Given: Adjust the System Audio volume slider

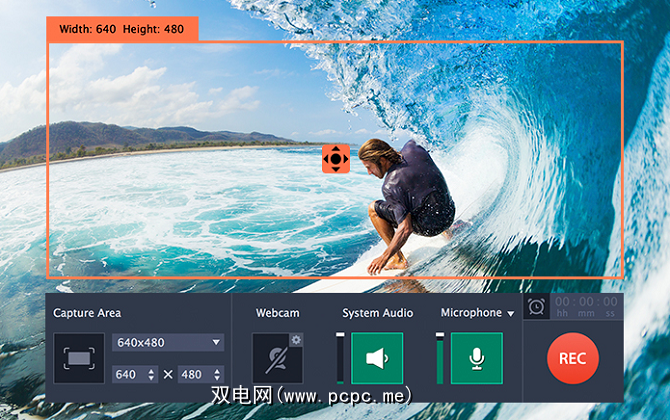Looking at the screenshot, I should coord(340,358).
